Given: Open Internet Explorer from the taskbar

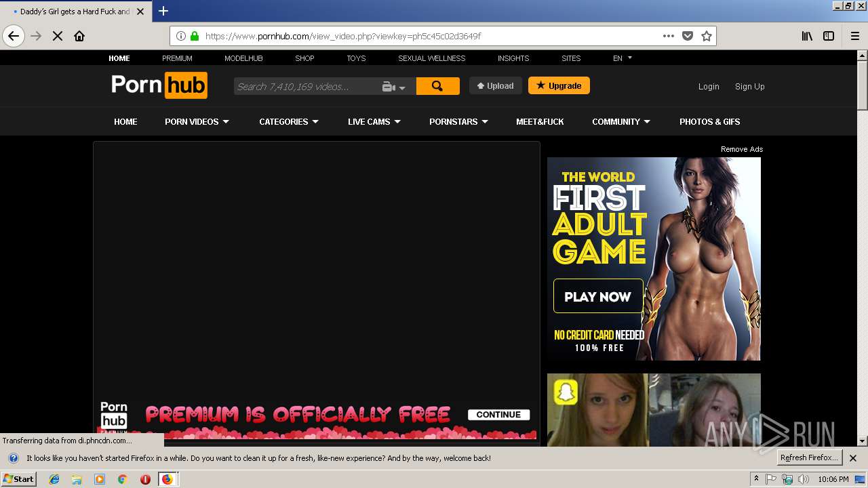Looking at the screenshot, I should coord(54,479).
